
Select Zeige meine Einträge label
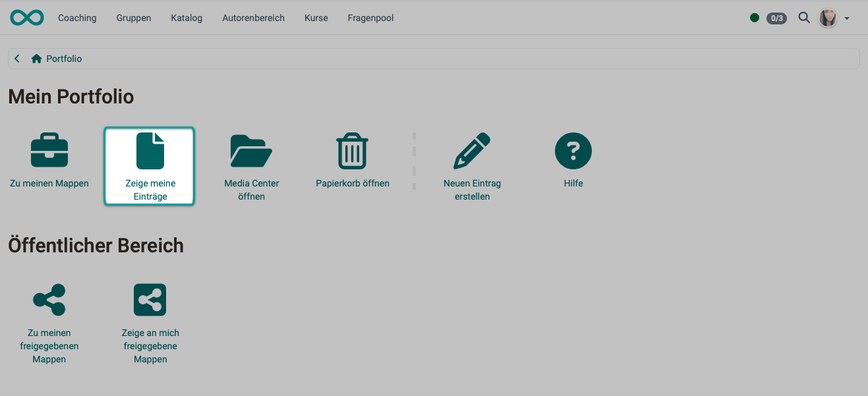(150, 190)
